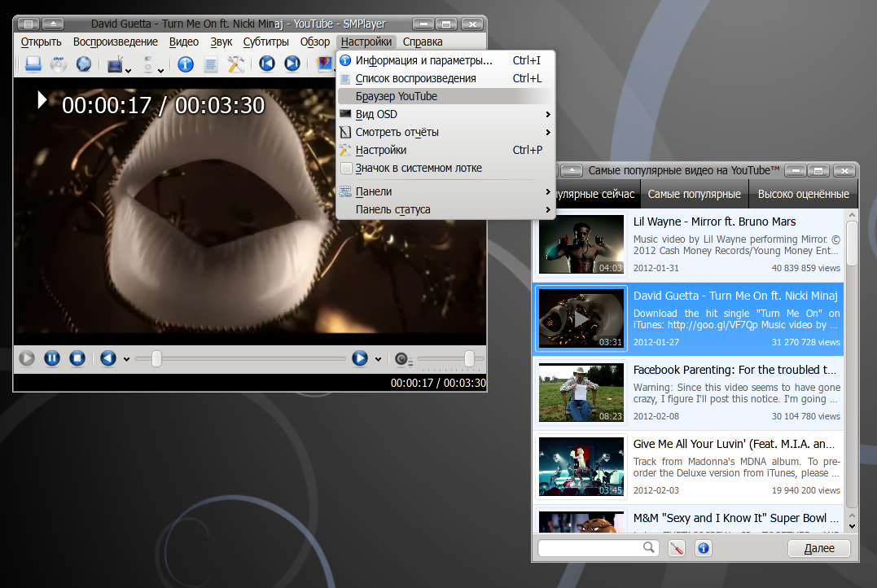Jump to next track toolbar icon
The image size is (877, 588).
(x=292, y=64)
